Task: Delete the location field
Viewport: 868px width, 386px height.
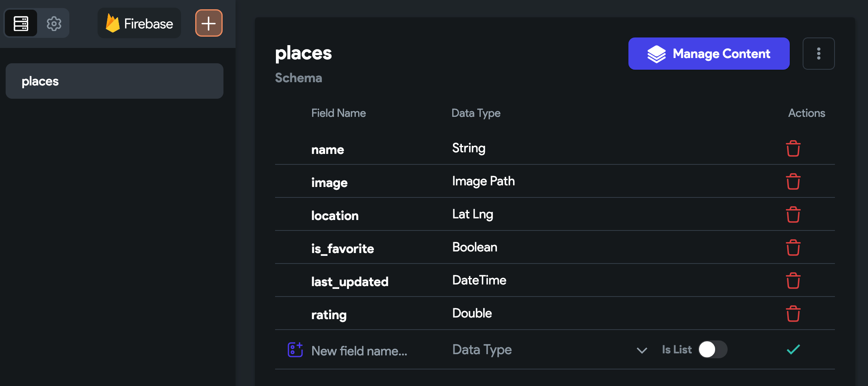Action: [793, 215]
